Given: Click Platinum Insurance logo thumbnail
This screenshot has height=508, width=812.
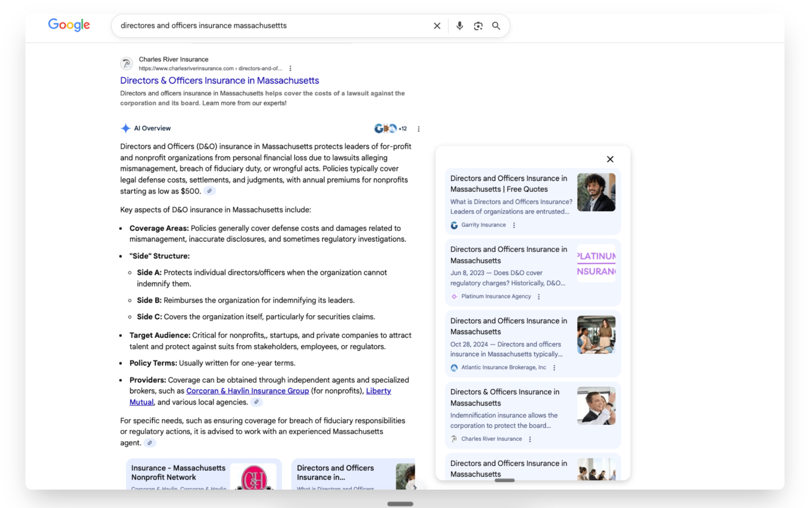Looking at the screenshot, I should click(596, 263).
